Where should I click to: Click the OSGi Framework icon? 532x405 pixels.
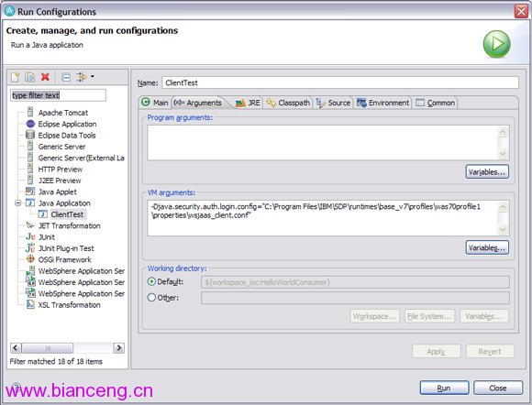pyautogui.click(x=30, y=259)
